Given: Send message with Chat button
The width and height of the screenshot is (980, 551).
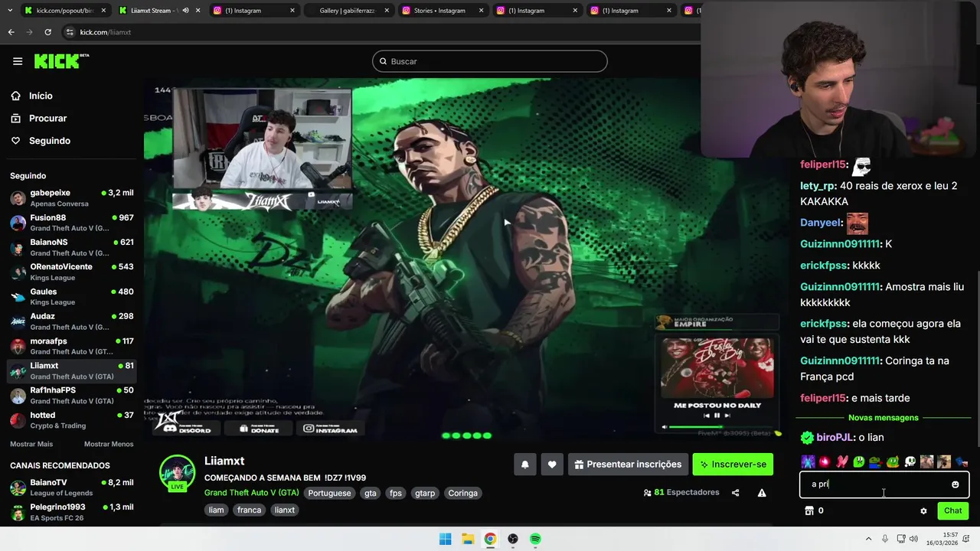Looking at the screenshot, I should [953, 510].
